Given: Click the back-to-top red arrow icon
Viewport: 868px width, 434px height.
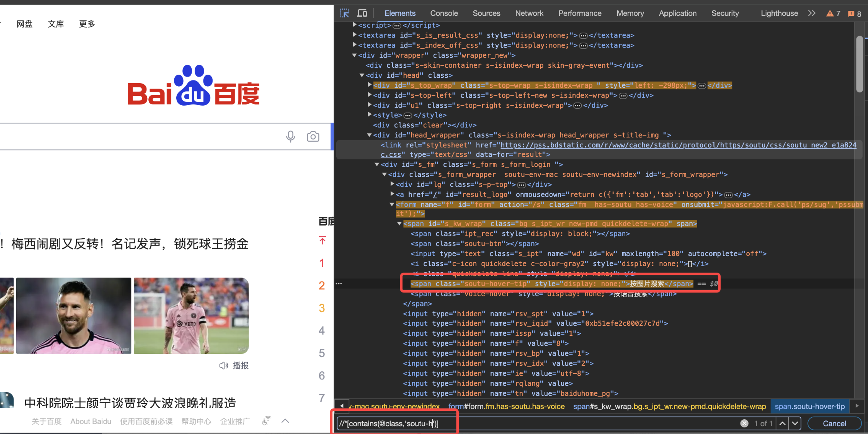Looking at the screenshot, I should tap(322, 240).
